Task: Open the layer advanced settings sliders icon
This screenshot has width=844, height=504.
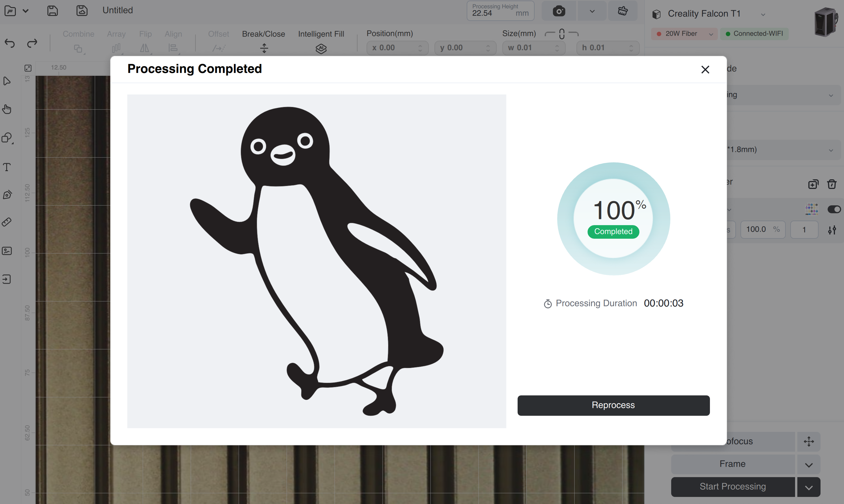Action: pos(832,230)
